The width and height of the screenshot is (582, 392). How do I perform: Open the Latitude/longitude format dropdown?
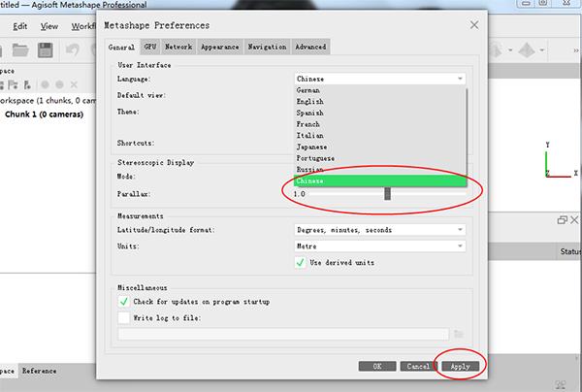380,230
